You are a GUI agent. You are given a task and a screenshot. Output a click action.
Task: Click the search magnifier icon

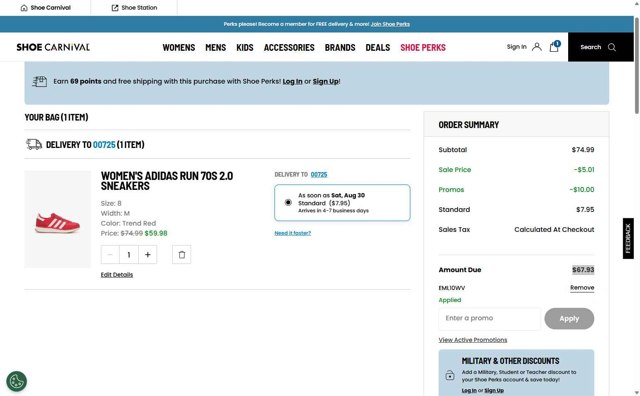tap(611, 47)
